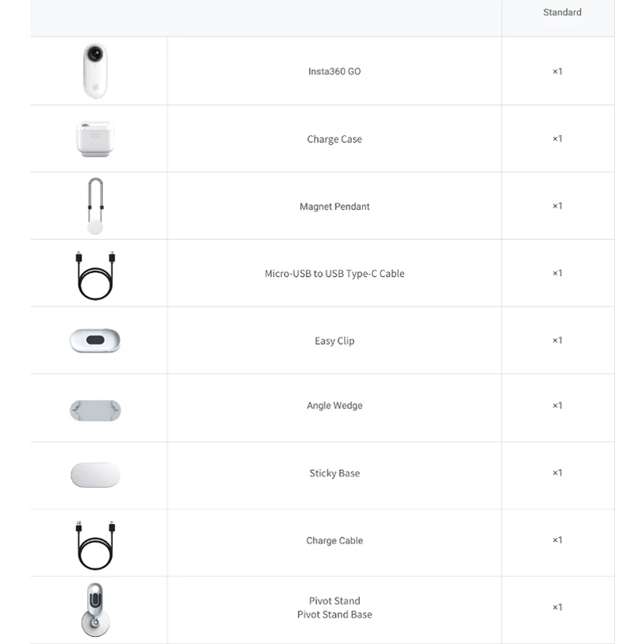Click the Easy Clip label
Image resolution: width=644 pixels, height=644 pixels.
(334, 341)
